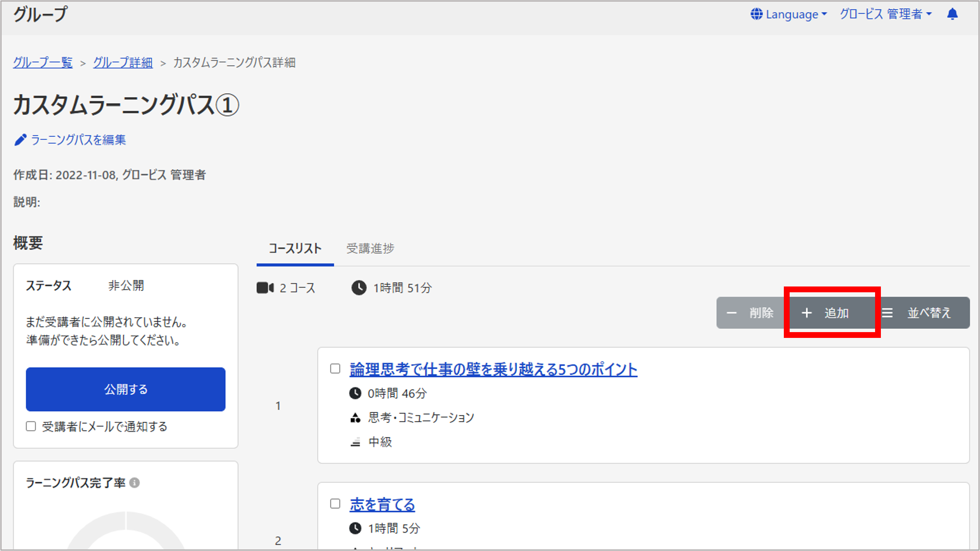The width and height of the screenshot is (980, 551).
Task: Click the pencil icon for ラーニングパスを編集
Action: pyautogui.click(x=20, y=140)
